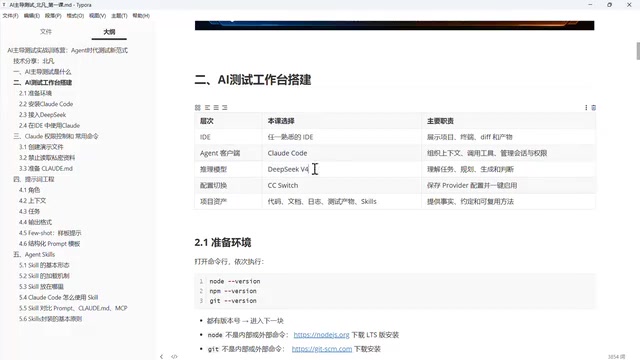Click table cell CC Switch

pyautogui.click(x=342, y=185)
